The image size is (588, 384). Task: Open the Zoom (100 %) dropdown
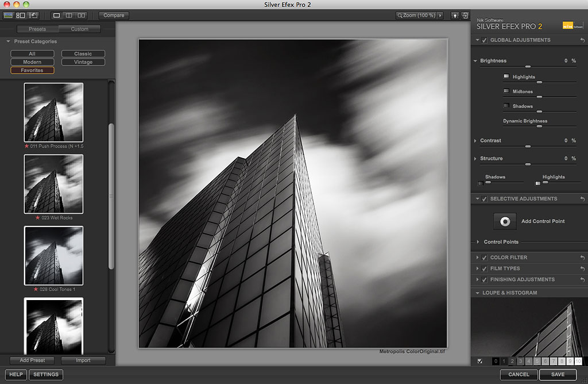tap(419, 16)
